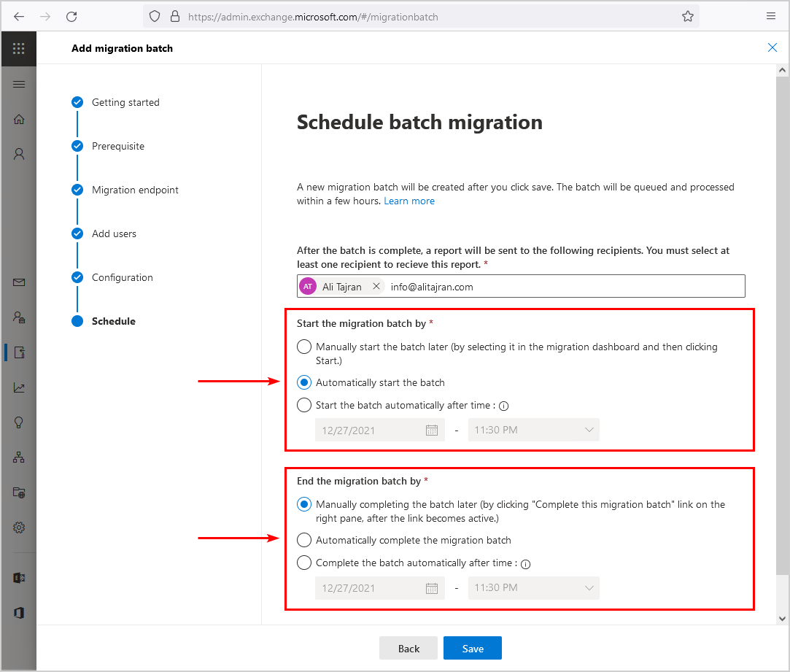Select the Recipients person icon
Viewport: 790px width, 672px height.
18,153
